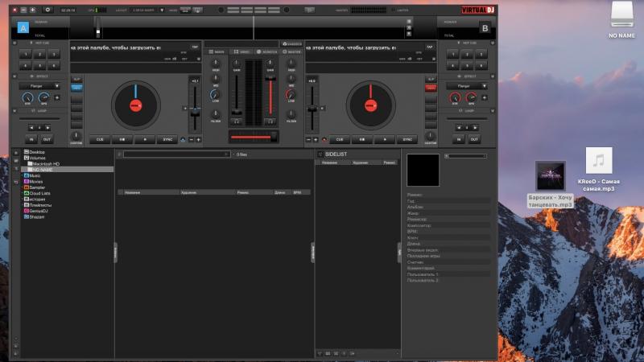
Task: Collapse Loop section on deck A
Action: click(x=14, y=111)
